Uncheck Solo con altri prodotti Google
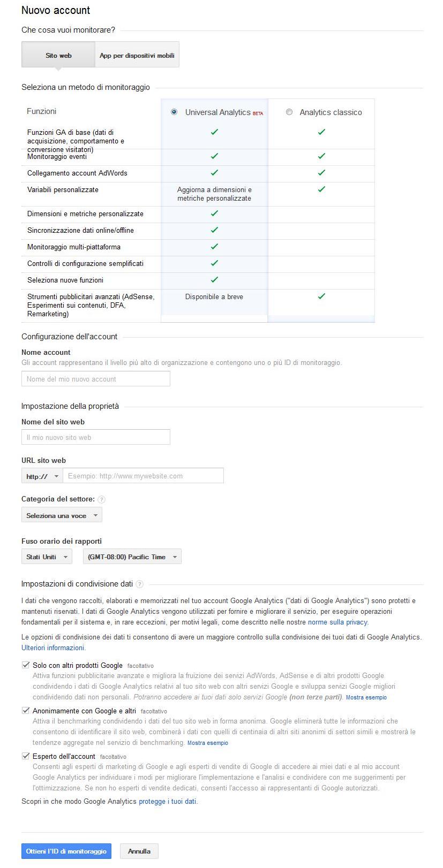 26,665
